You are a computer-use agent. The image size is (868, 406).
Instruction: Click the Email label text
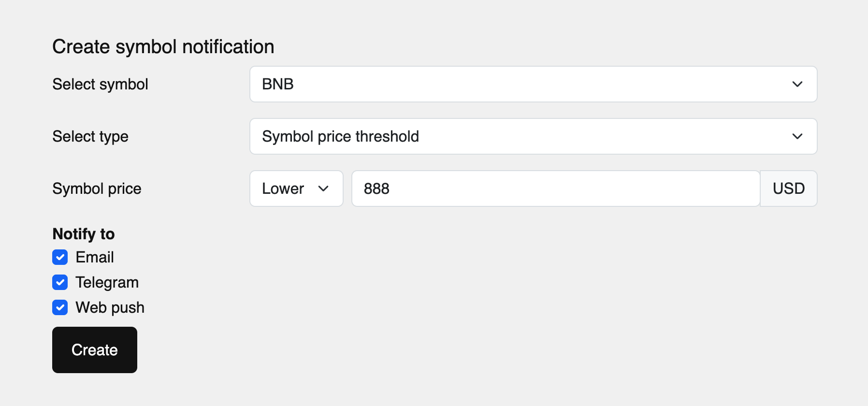coord(95,257)
